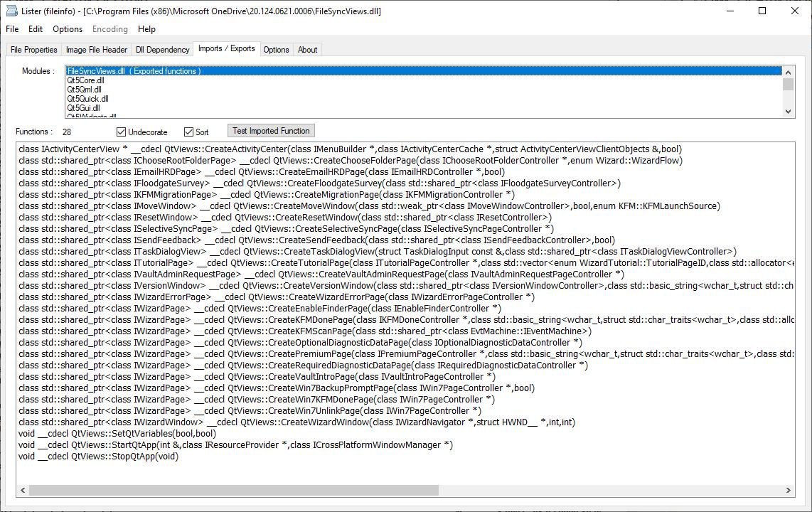Image resolution: width=812 pixels, height=512 pixels.
Task: Select the CreateActivityCenter function line
Action: point(350,149)
